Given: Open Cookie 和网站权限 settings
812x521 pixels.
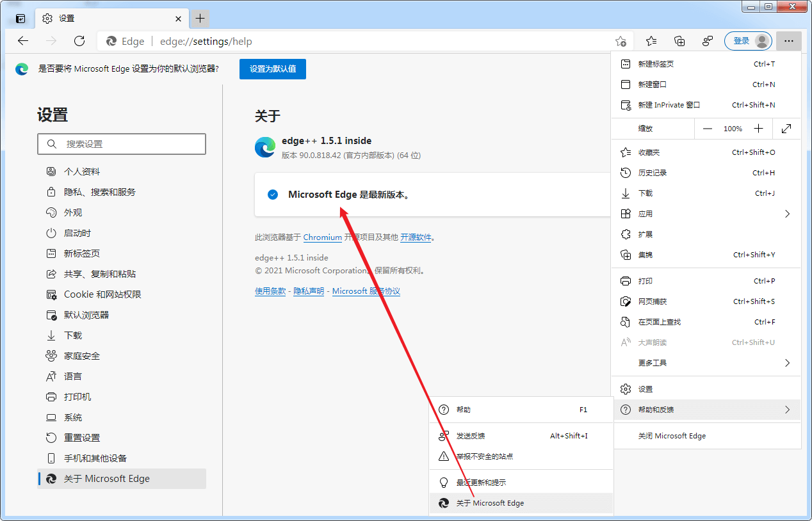Looking at the screenshot, I should [122, 294].
